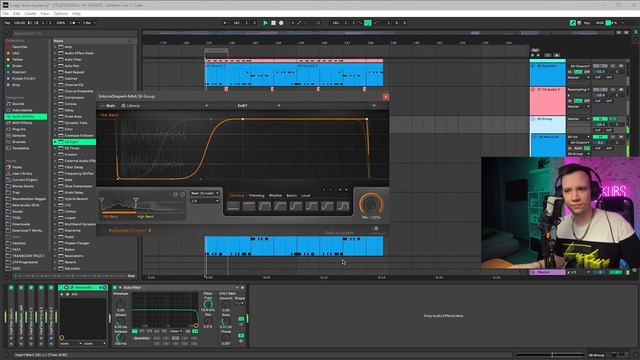640x360 pixels.
Task: Choose the first flat shape preset
Action: pyautogui.click(x=233, y=207)
